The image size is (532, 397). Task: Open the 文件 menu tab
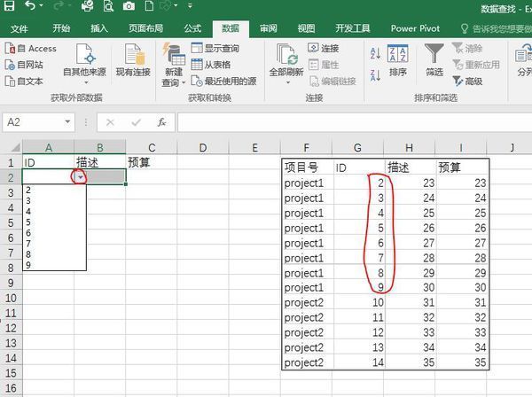click(x=19, y=28)
